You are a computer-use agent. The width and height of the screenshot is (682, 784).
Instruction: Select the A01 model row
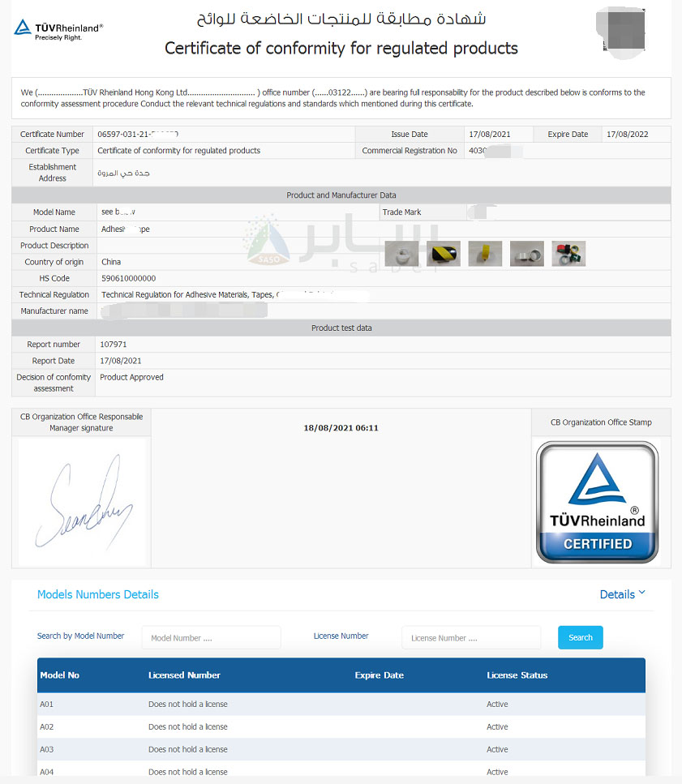coord(341,705)
